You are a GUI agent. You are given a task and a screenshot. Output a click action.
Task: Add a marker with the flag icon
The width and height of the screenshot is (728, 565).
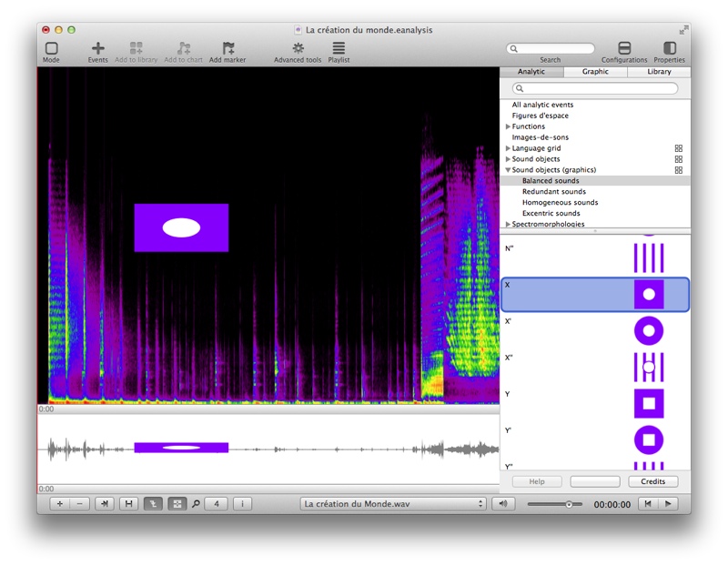(228, 48)
